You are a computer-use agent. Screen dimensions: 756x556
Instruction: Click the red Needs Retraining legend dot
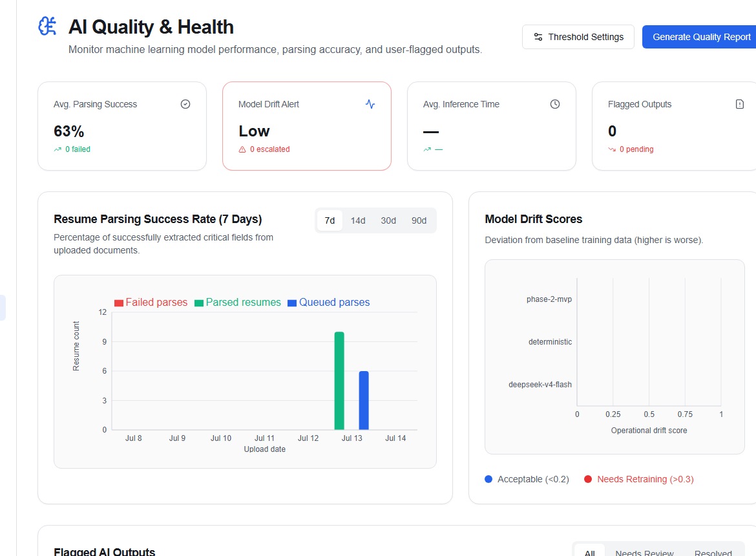(x=588, y=479)
